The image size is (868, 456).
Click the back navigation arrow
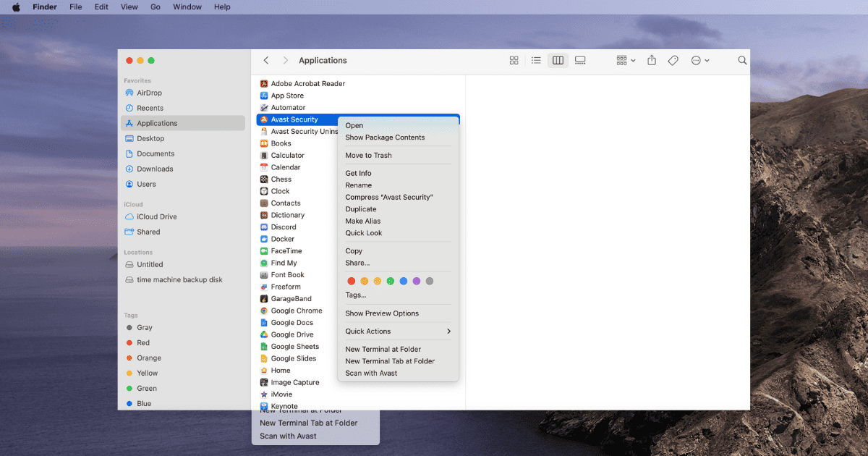point(266,61)
